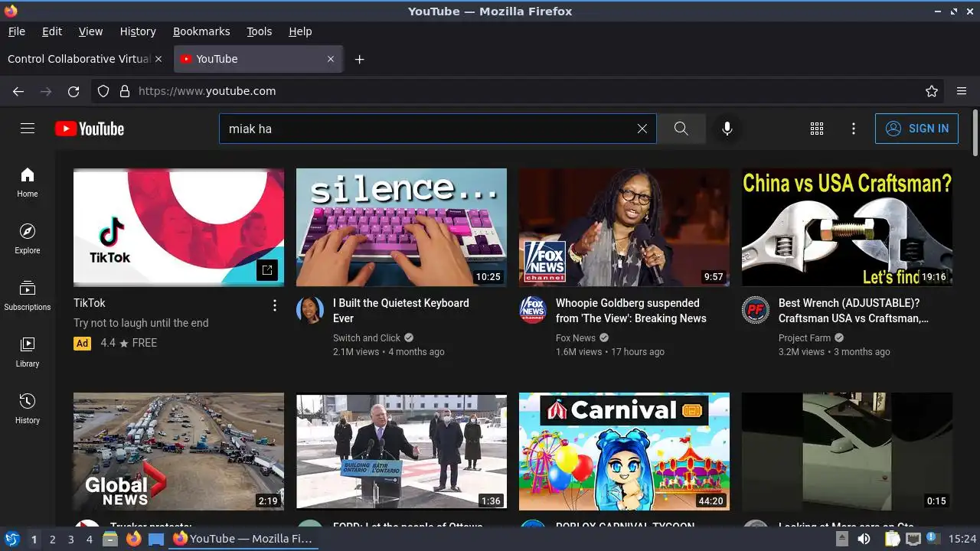Open the YouTube hamburger guide menu
Viewport: 980px width, 551px height.
click(28, 129)
